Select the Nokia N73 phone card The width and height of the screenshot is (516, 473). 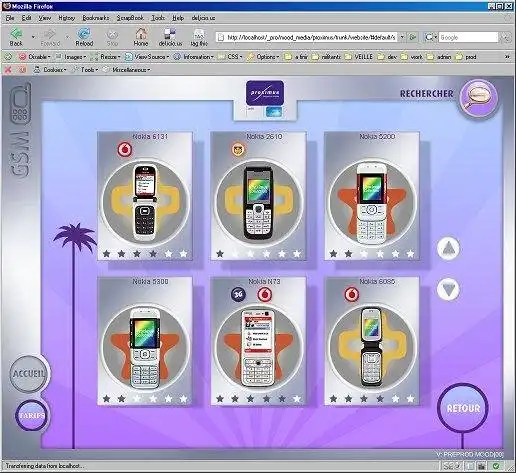pos(258,341)
